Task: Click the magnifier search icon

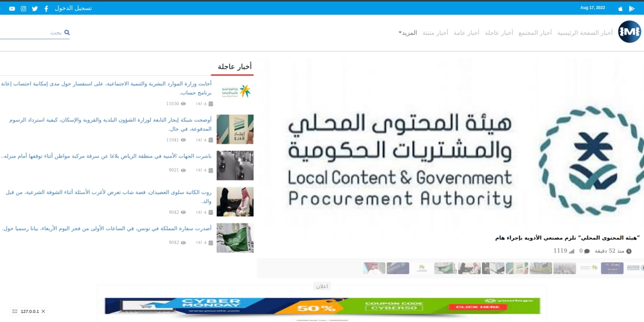Action: click(x=67, y=33)
